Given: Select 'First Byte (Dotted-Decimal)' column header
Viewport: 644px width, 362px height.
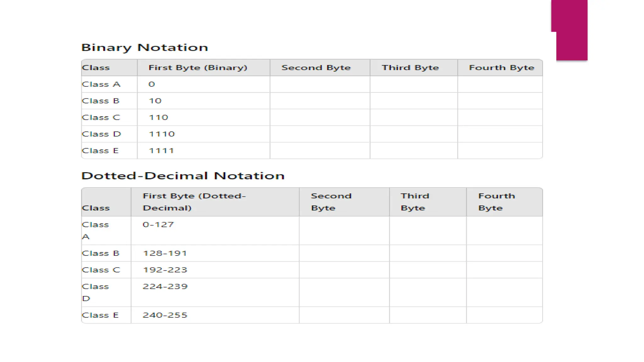Looking at the screenshot, I should click(194, 202).
